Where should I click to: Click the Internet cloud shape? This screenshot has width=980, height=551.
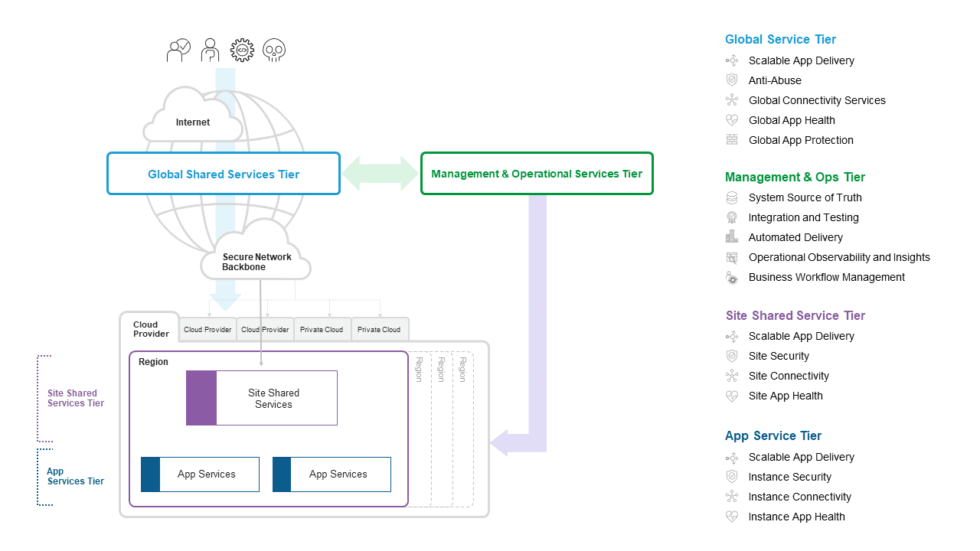[193, 122]
